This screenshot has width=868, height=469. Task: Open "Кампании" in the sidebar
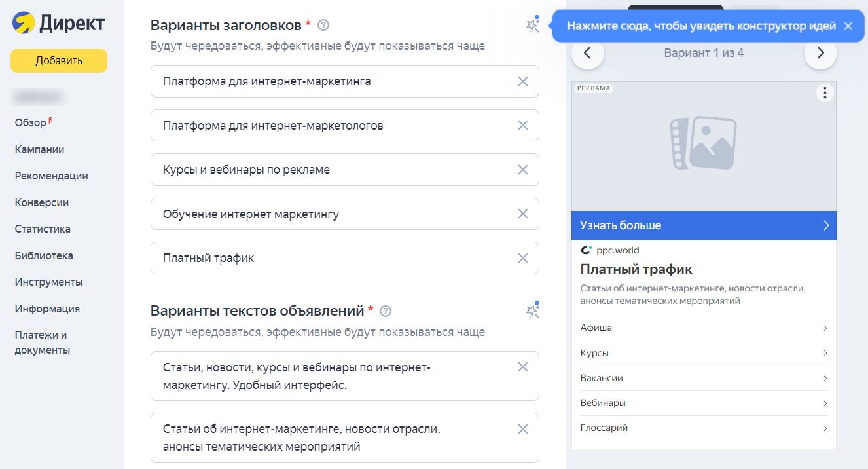[x=39, y=149]
